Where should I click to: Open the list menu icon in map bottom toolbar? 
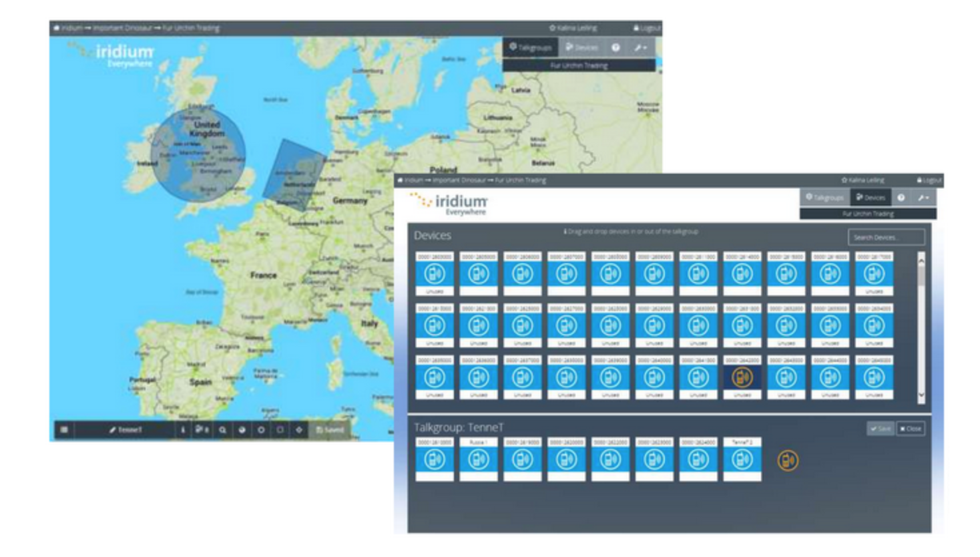click(x=64, y=429)
